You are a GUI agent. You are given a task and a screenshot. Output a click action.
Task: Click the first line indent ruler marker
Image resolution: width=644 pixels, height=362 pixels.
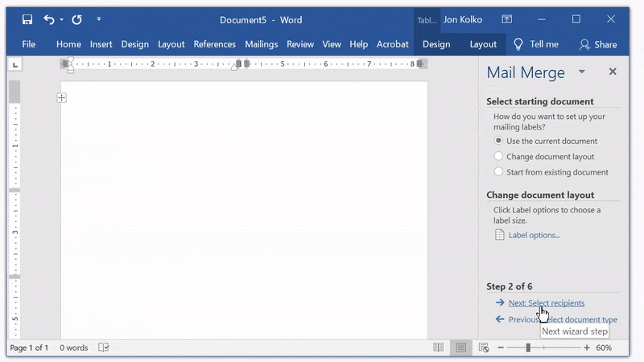(x=70, y=60)
